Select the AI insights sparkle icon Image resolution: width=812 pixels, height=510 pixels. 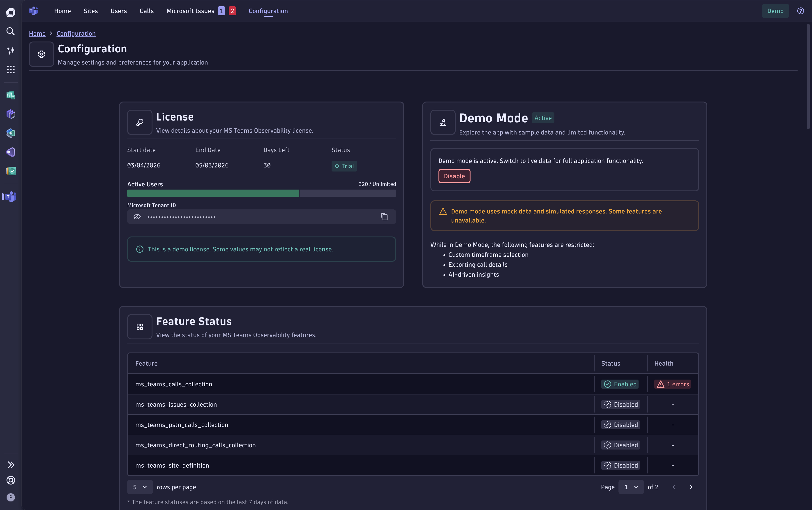pos(10,51)
